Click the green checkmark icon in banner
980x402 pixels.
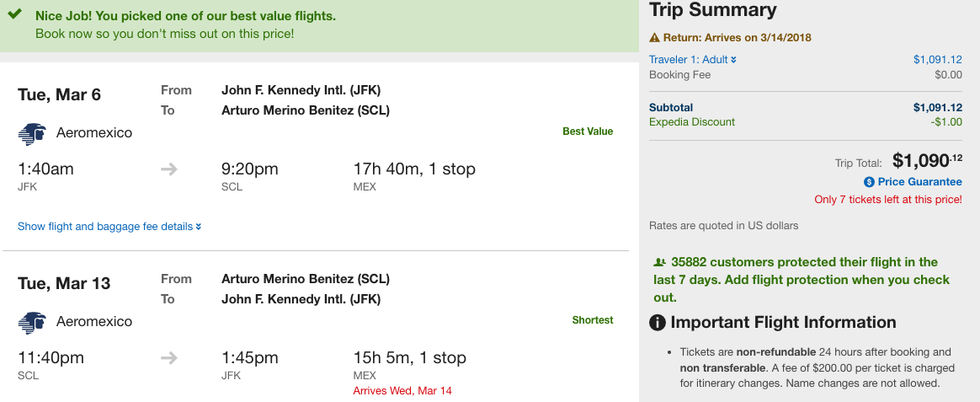pyautogui.click(x=15, y=14)
